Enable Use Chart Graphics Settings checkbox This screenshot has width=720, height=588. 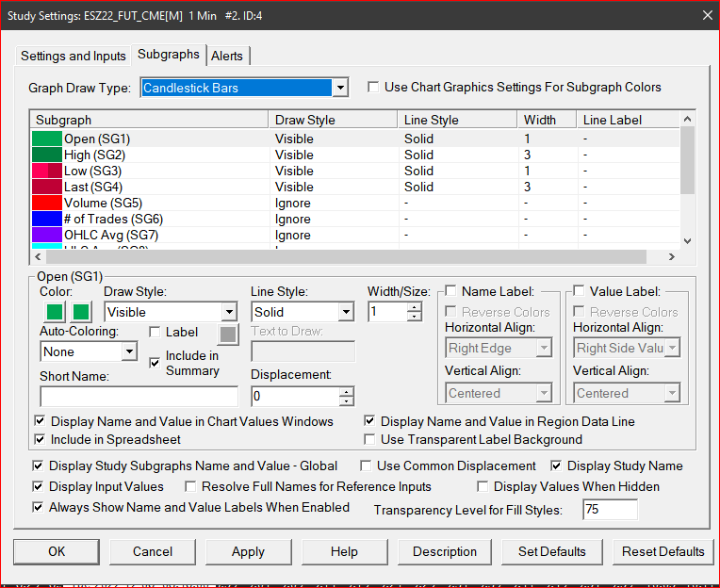pos(374,87)
